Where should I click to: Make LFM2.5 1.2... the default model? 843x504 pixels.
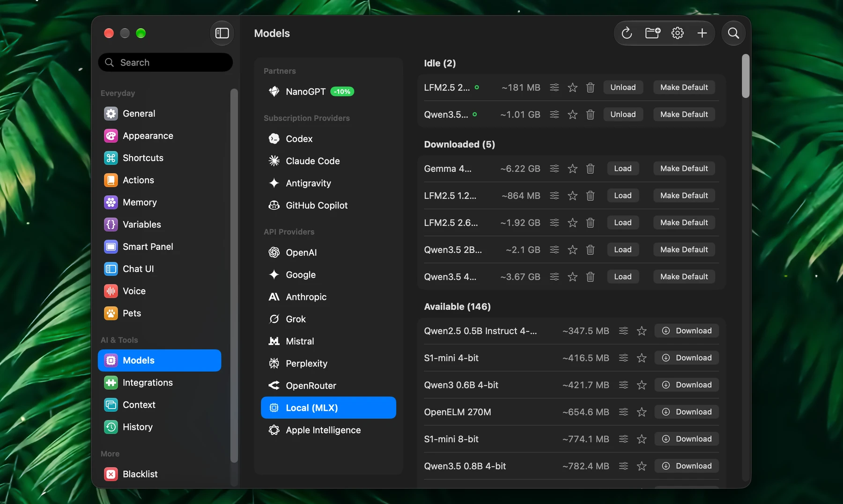[684, 196]
